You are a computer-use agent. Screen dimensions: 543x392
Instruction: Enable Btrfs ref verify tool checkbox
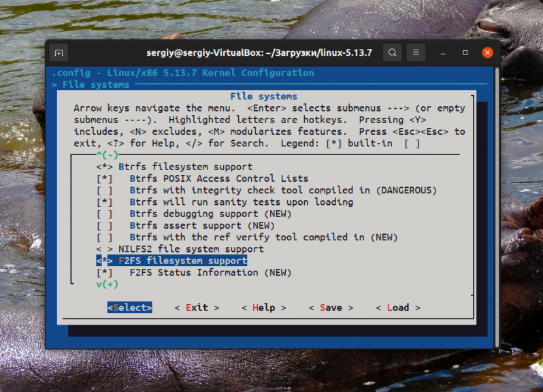105,238
